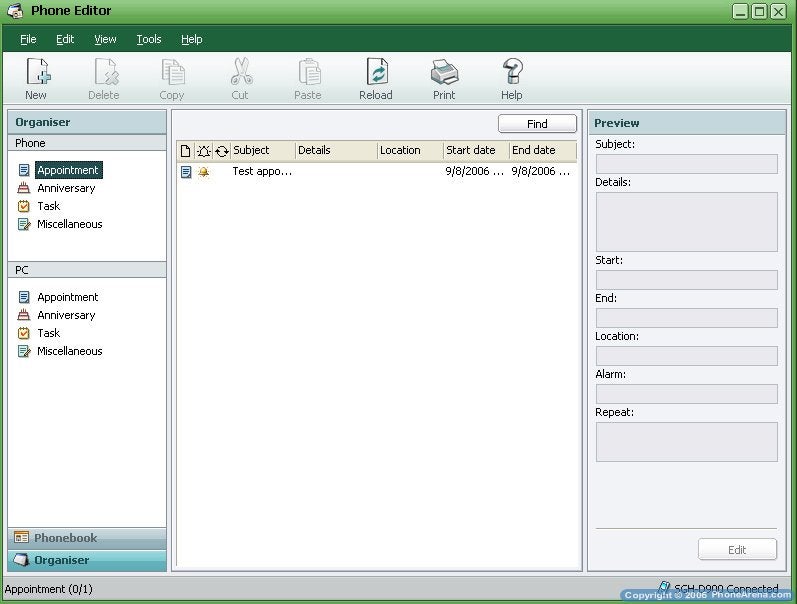This screenshot has height=604, width=797.
Task: Click the PC Task icon
Action: click(23, 333)
